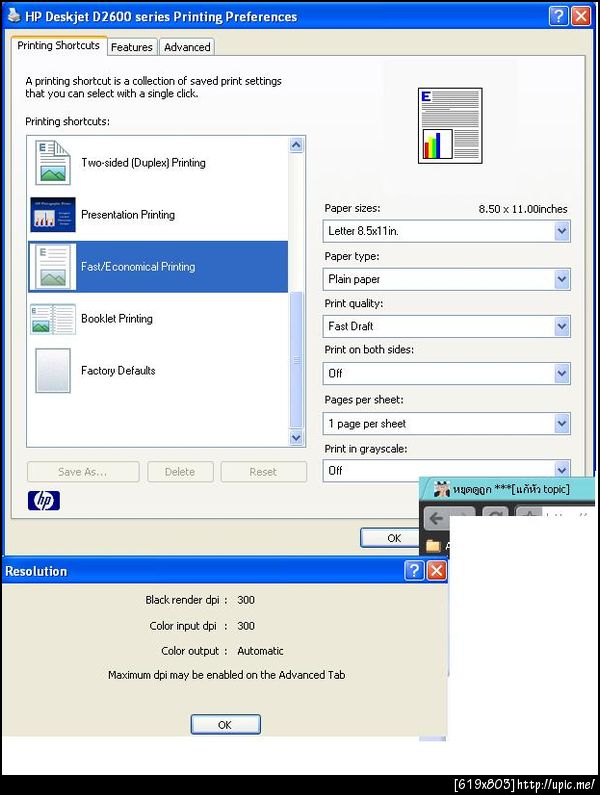Switch to the Advanced tab

187,47
